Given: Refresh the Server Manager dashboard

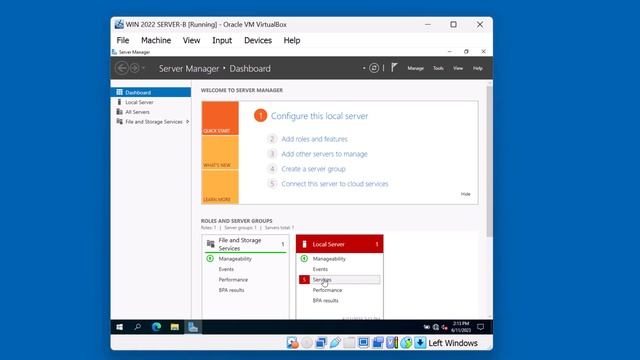Looking at the screenshot, I should click(374, 68).
